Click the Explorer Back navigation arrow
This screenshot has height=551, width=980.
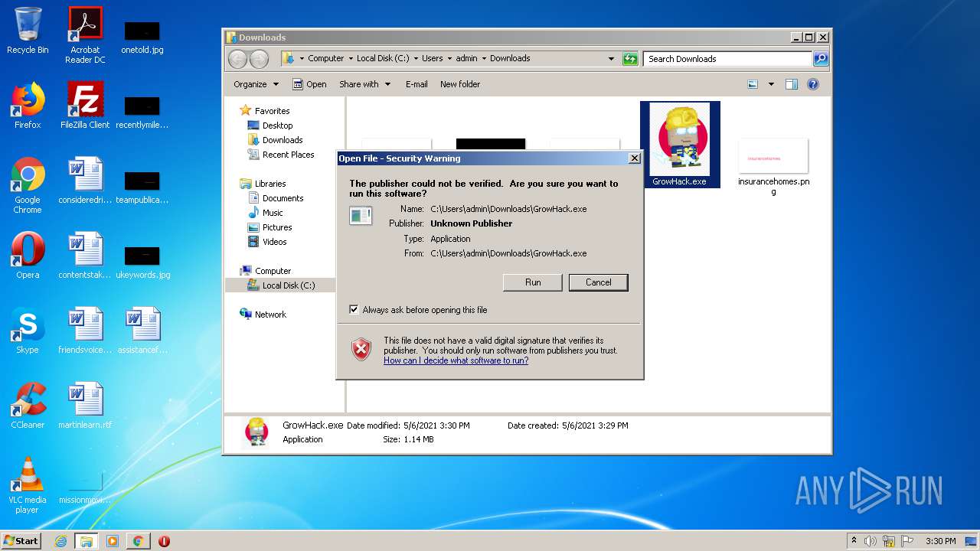238,59
